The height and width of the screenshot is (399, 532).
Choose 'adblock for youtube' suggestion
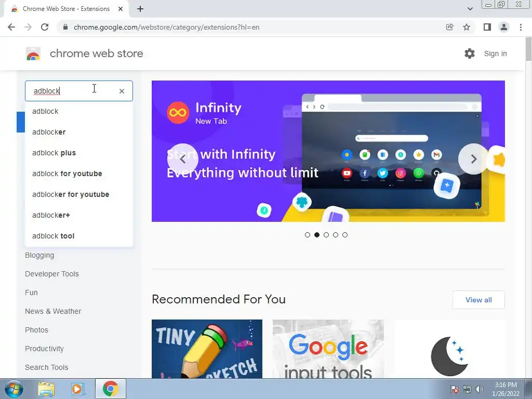click(x=79, y=174)
